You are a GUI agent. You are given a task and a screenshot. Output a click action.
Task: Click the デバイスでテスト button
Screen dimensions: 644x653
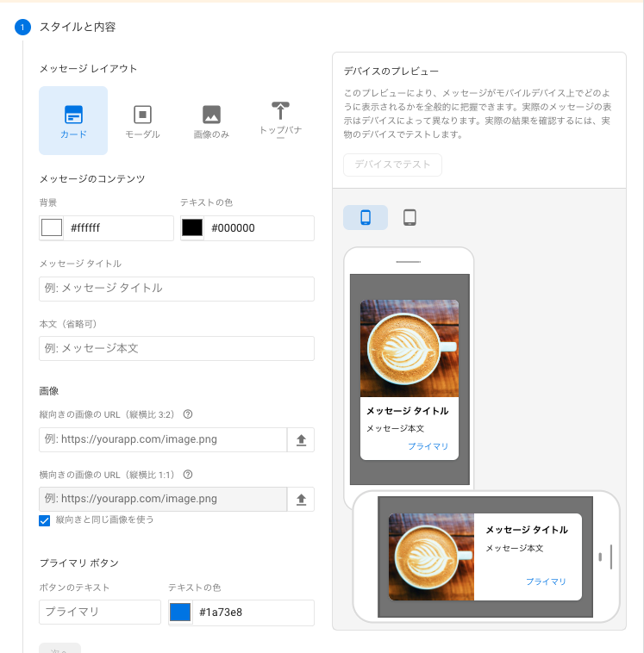[392, 165]
